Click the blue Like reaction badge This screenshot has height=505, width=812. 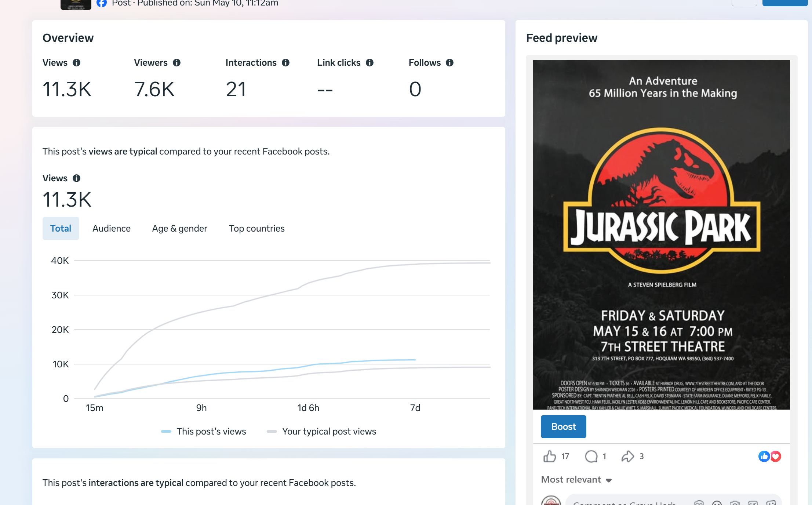pyautogui.click(x=764, y=456)
